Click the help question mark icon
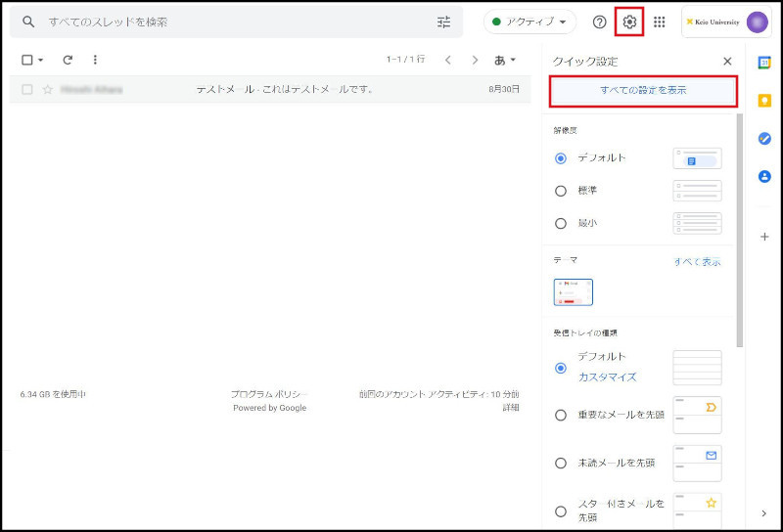The width and height of the screenshot is (783, 532). coord(600,22)
